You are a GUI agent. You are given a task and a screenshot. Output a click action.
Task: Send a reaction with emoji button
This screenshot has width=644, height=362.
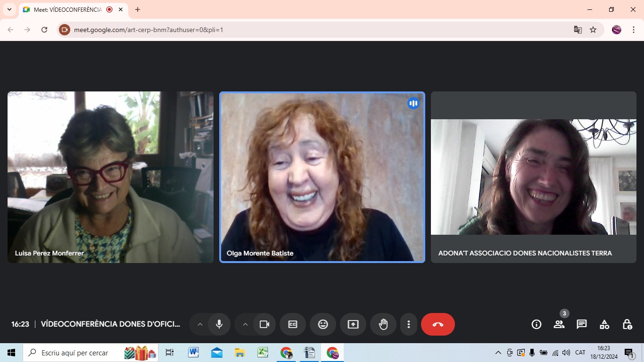coord(323,324)
